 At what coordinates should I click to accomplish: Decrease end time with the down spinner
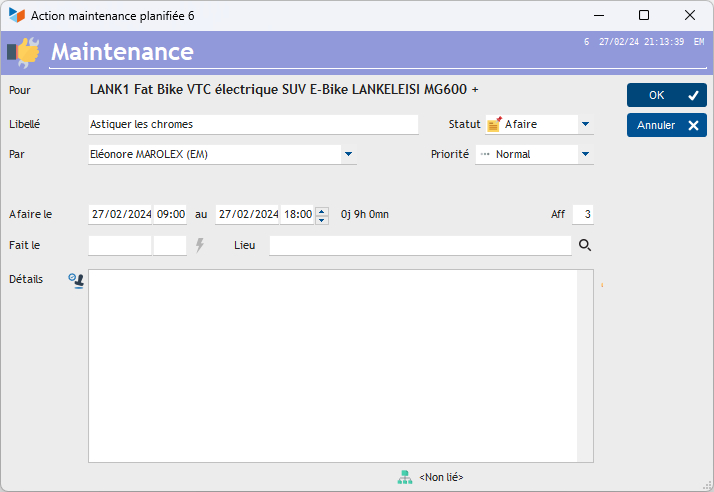pos(321,219)
